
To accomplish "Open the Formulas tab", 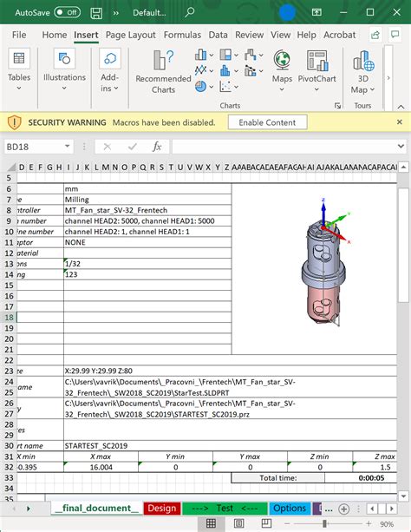I will point(182,35).
